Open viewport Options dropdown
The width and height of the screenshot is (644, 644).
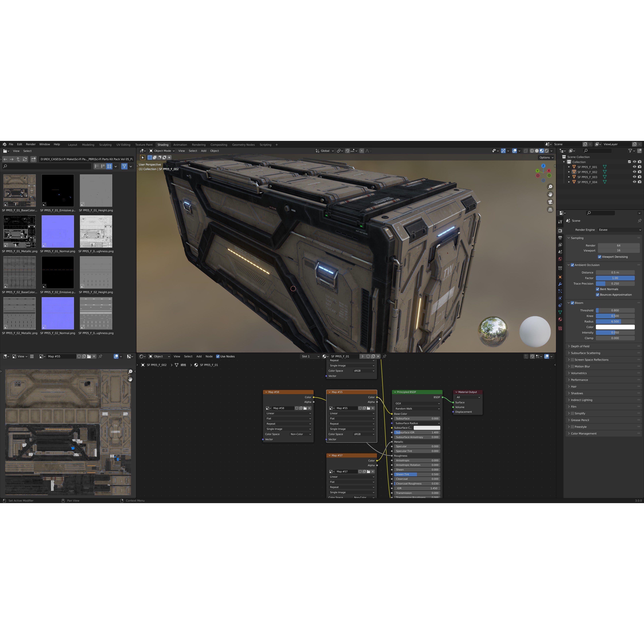[x=546, y=157]
